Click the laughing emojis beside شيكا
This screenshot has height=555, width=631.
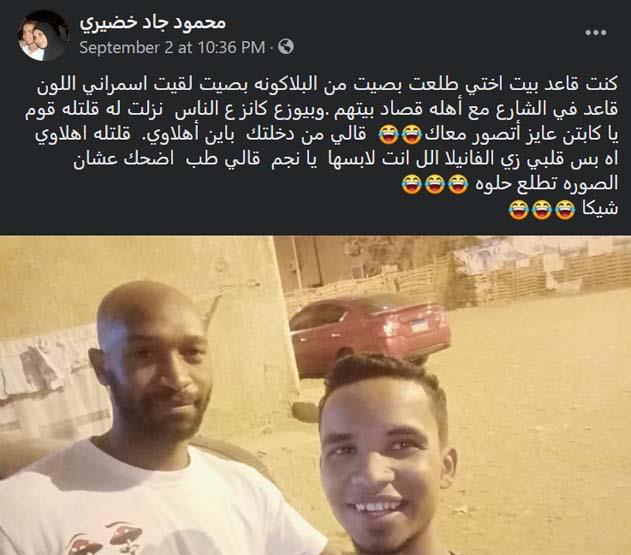pyautogui.click(x=542, y=209)
